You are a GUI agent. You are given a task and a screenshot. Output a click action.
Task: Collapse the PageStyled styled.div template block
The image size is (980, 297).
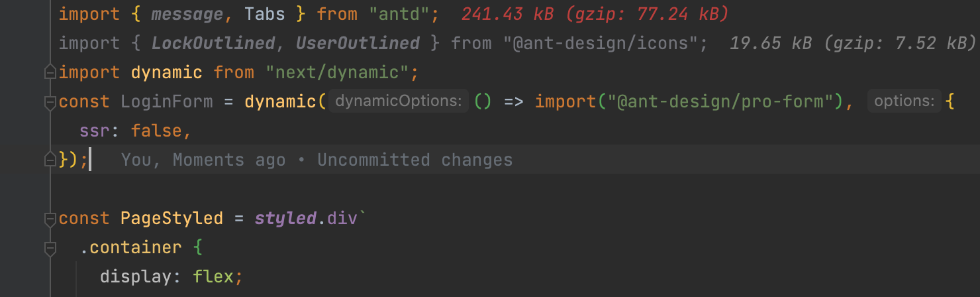point(50,218)
